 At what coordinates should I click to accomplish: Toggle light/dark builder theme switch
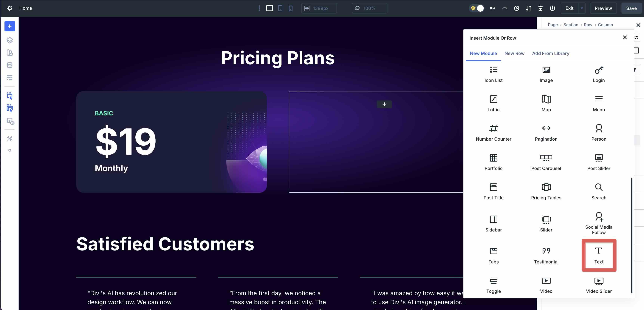click(x=477, y=8)
